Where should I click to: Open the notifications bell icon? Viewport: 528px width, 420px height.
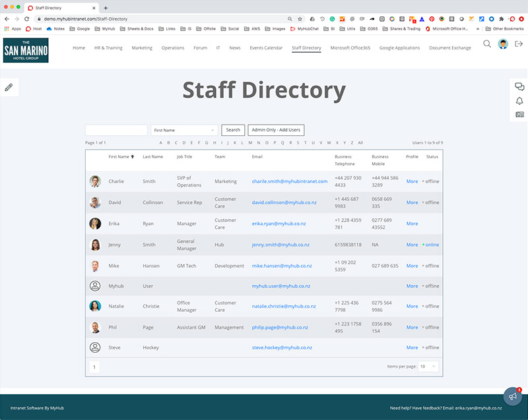tap(519, 101)
